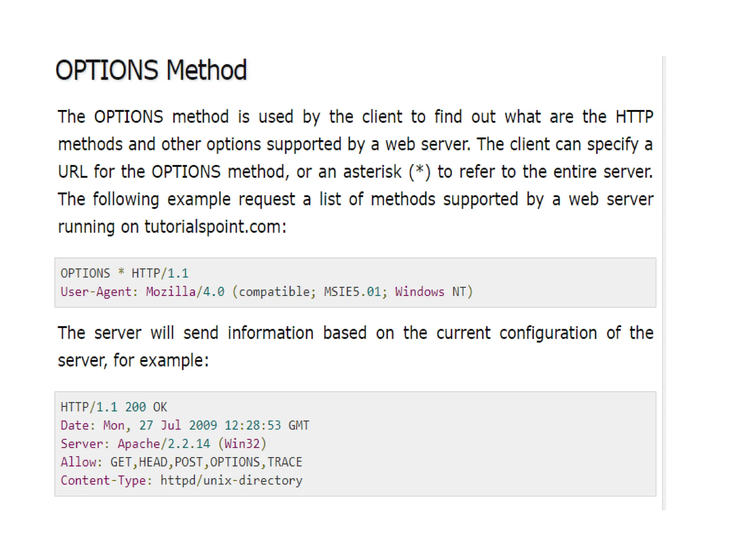
Task: Click "server, for example:" text line
Action: (x=133, y=360)
